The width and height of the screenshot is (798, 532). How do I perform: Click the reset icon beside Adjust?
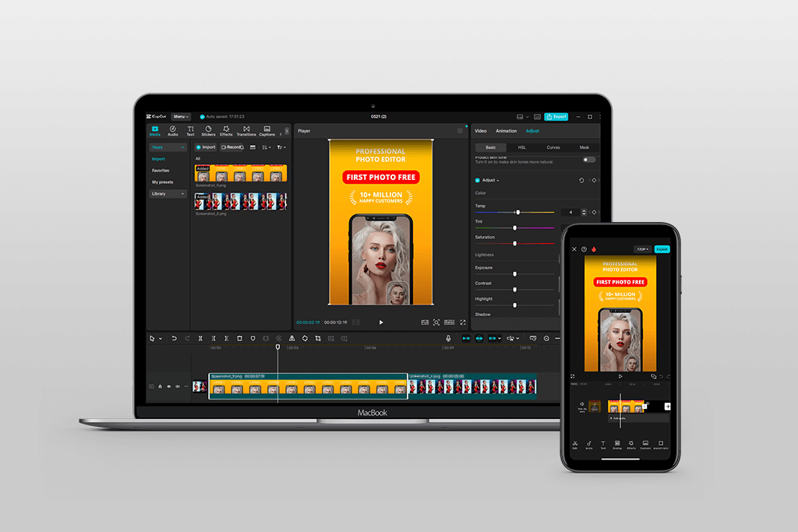coord(581,181)
